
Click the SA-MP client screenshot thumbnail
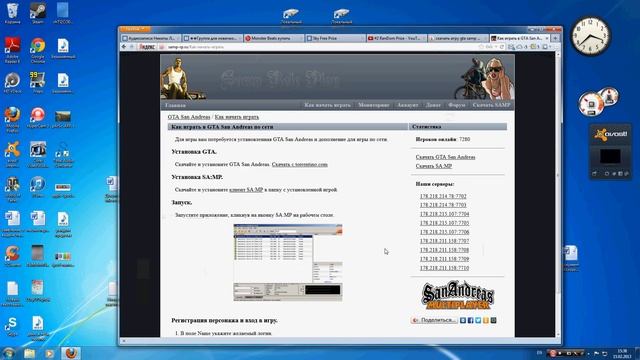pos(288,262)
